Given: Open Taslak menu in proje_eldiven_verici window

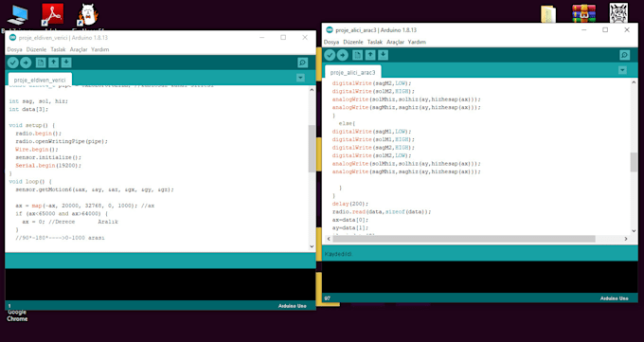Looking at the screenshot, I should click(58, 49).
